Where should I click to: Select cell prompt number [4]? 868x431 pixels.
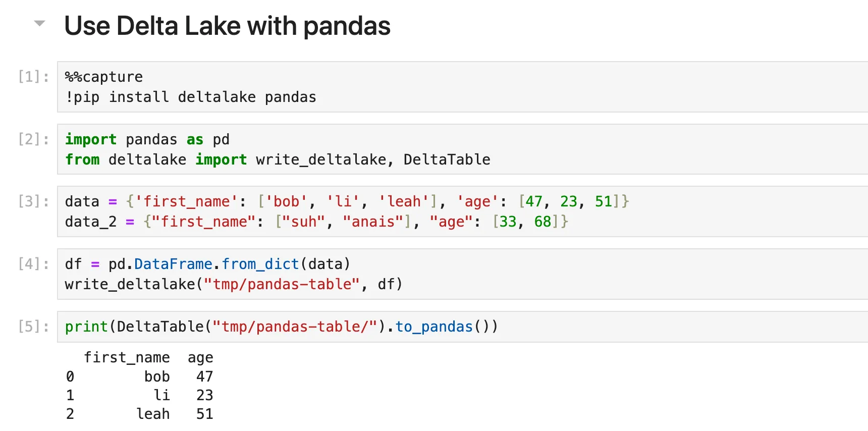tap(33, 264)
